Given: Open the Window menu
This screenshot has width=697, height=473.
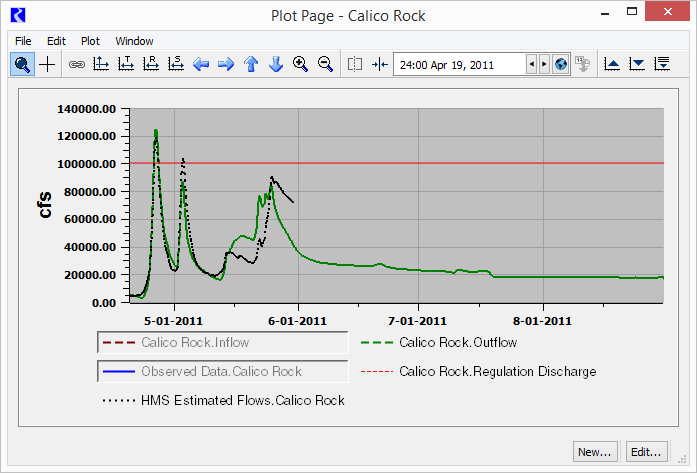Looking at the screenshot, I should [x=134, y=41].
